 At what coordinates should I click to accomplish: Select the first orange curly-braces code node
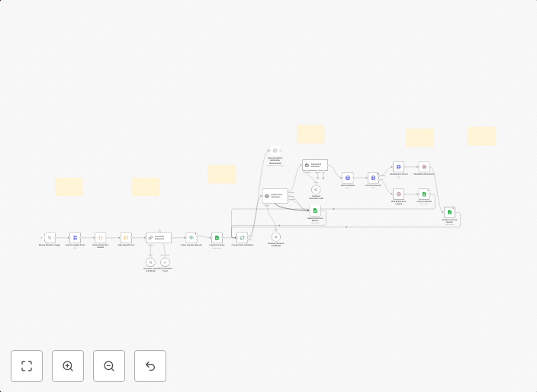(101, 238)
